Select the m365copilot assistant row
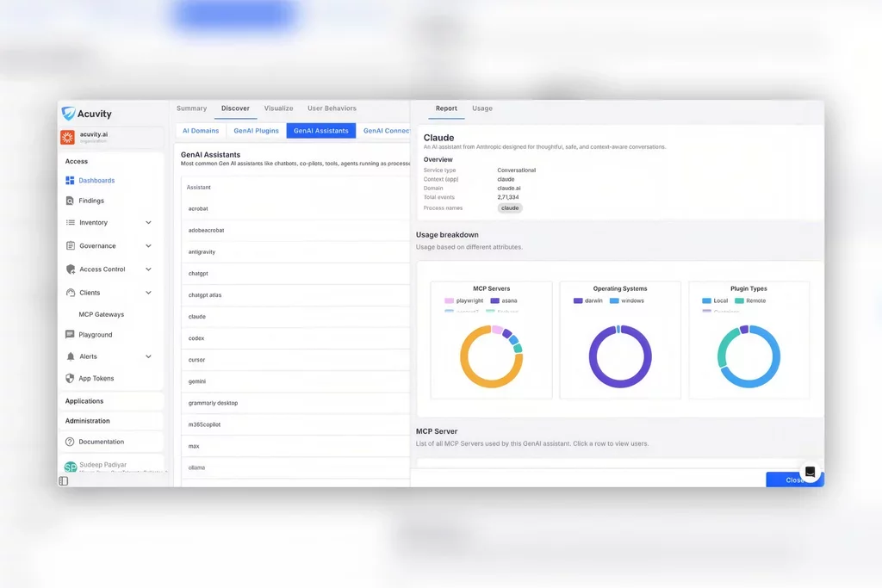882x588 pixels. tap(295, 424)
